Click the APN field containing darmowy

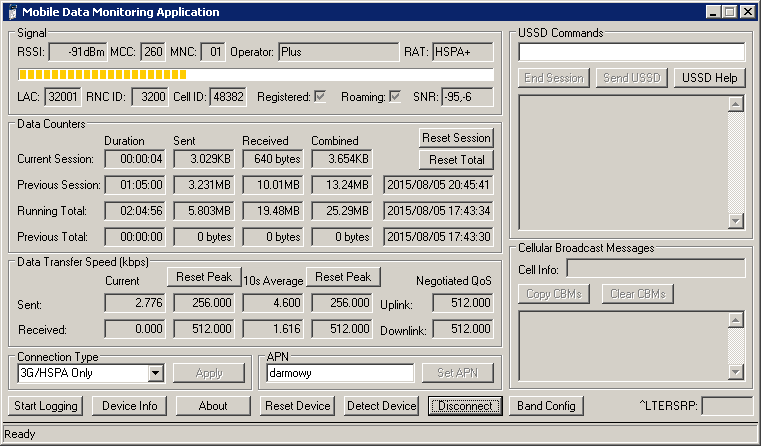coord(340,373)
